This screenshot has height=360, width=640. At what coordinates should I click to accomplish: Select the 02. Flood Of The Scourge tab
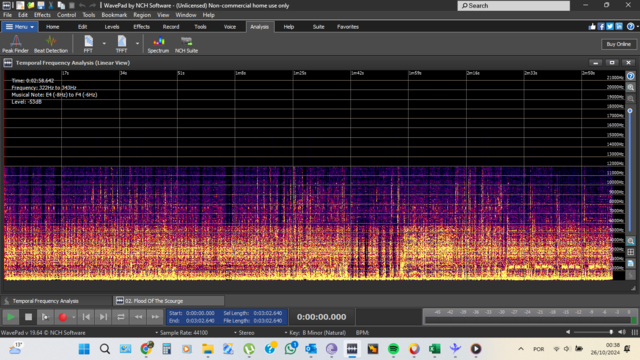[x=169, y=301]
